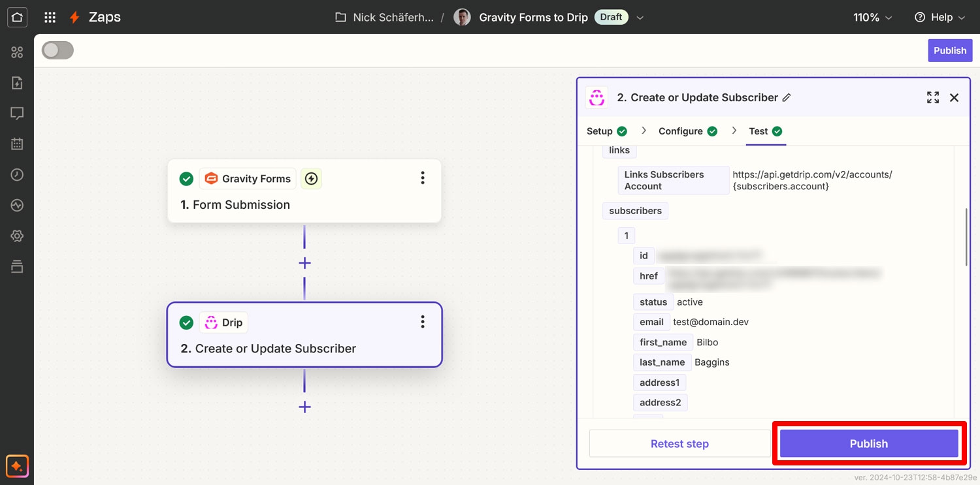
Task: Click the user avatar photo in header
Action: 462,18
